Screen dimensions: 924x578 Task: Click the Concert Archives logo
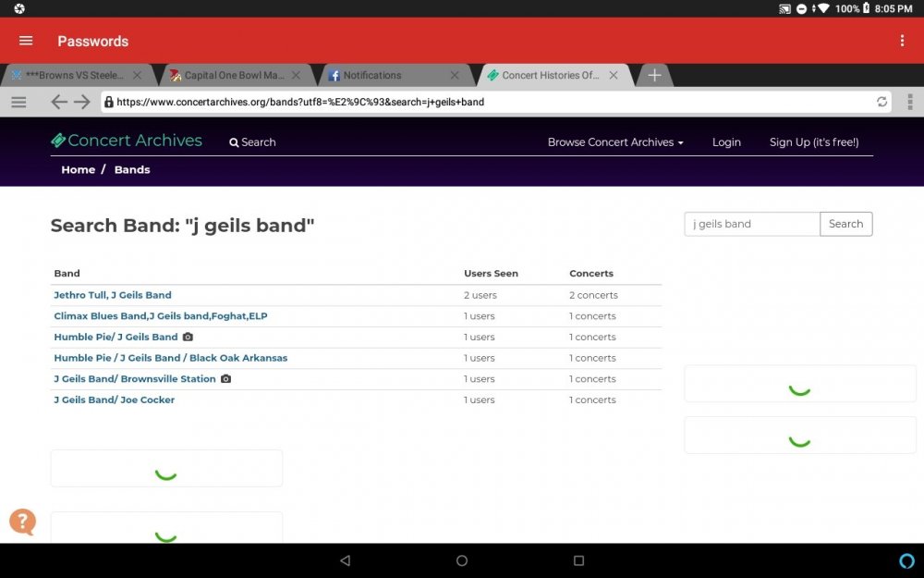coord(126,141)
